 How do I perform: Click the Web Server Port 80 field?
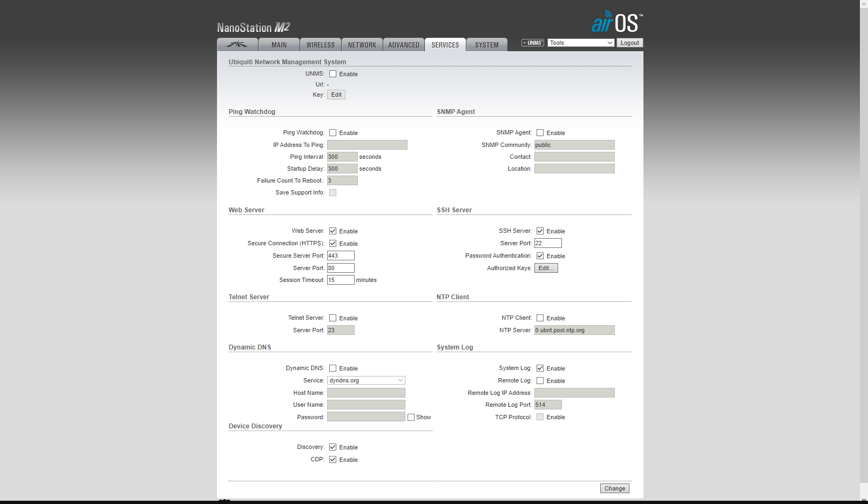[x=341, y=268]
